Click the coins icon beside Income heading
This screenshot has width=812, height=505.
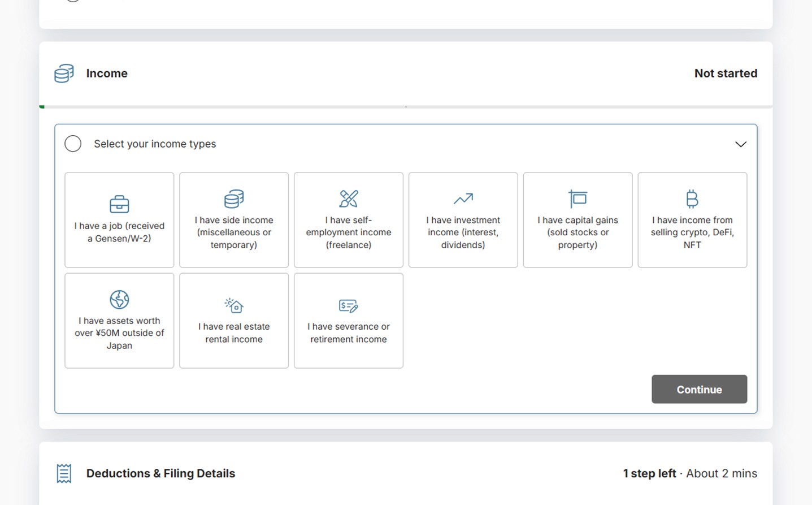tap(64, 74)
